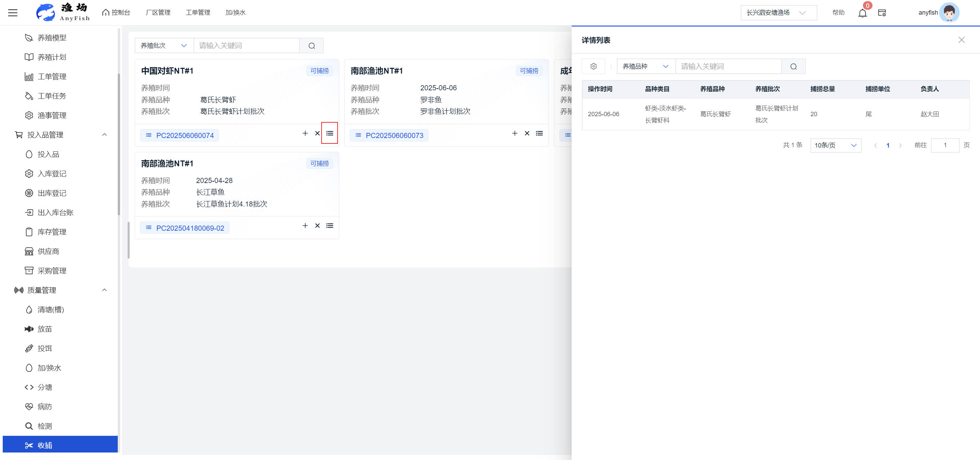The height and width of the screenshot is (460, 980).
Task: Click the X icon on PC202506060073 card
Action: point(527,133)
